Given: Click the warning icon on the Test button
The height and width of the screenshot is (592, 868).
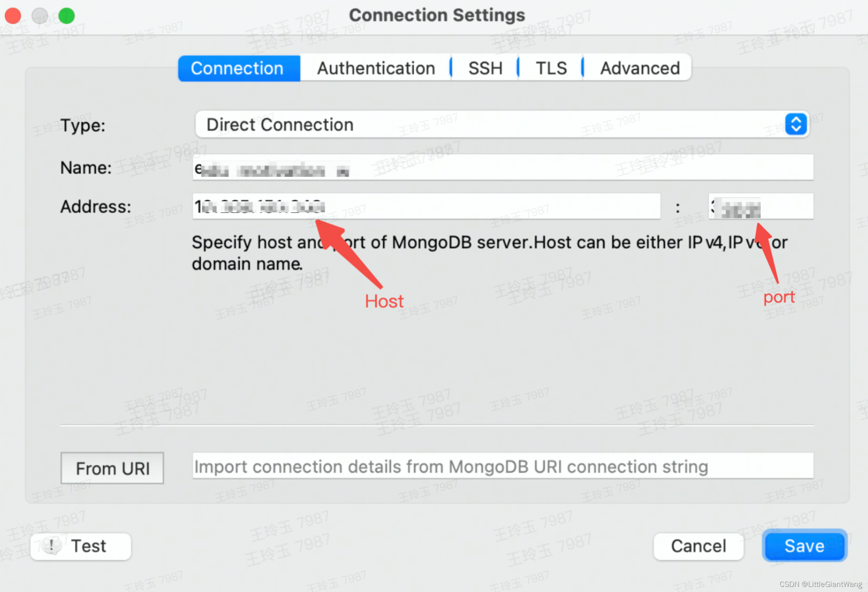Looking at the screenshot, I should 52,546.
